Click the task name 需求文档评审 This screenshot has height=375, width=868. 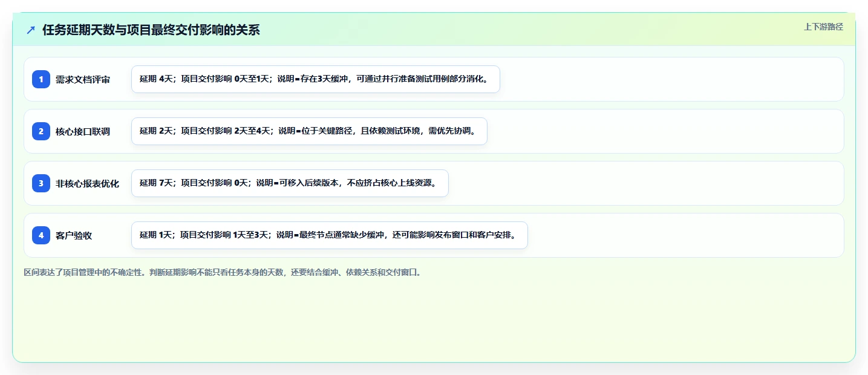click(83, 79)
